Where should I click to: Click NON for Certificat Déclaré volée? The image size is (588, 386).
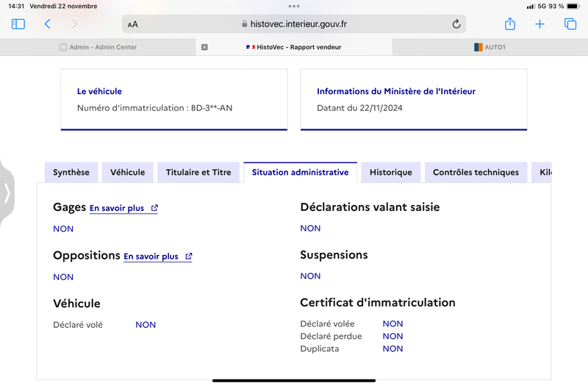(x=392, y=324)
